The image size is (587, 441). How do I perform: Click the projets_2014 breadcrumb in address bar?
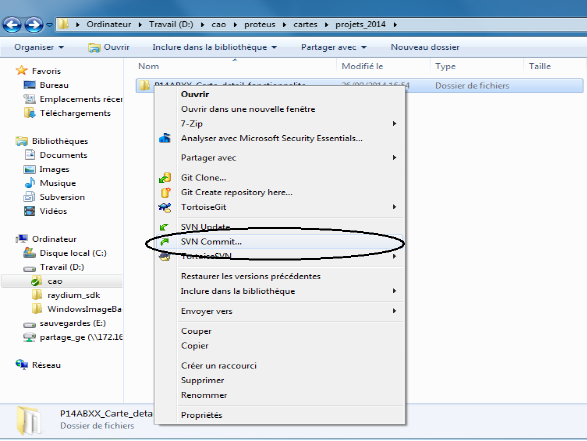coord(360,24)
